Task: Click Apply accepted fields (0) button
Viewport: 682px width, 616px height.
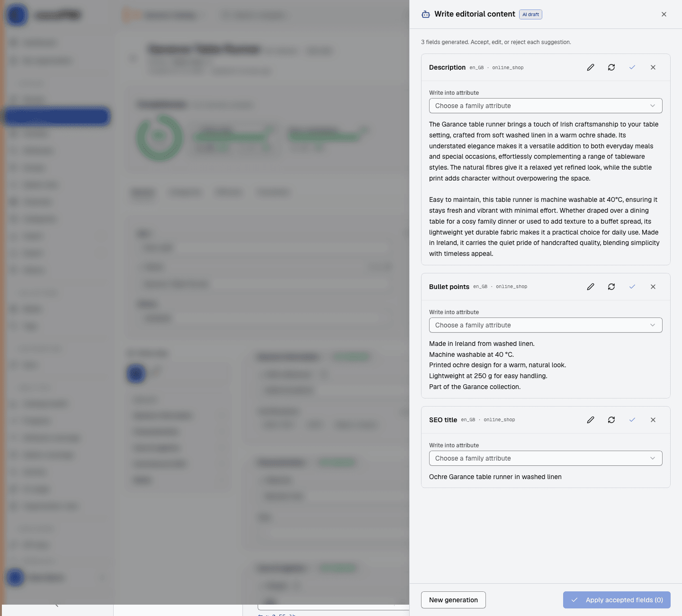Action: pyautogui.click(x=617, y=600)
